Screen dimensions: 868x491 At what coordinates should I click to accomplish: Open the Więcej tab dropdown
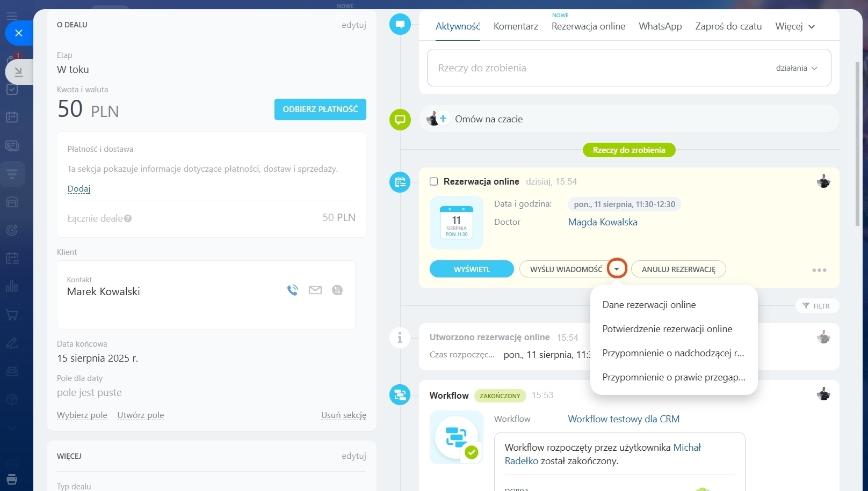pyautogui.click(x=795, y=26)
